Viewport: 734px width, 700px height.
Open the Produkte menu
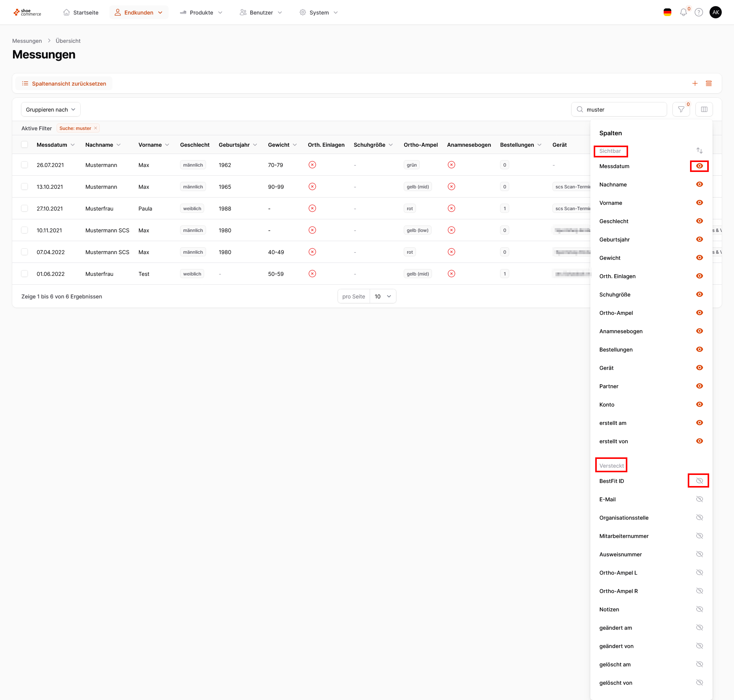201,13
